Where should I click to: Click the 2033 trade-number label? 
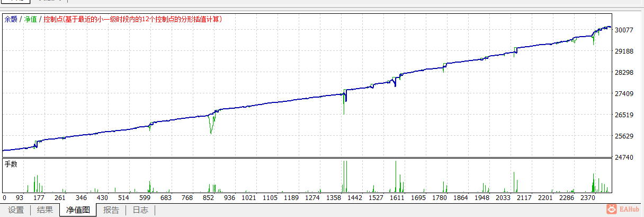[503, 197]
